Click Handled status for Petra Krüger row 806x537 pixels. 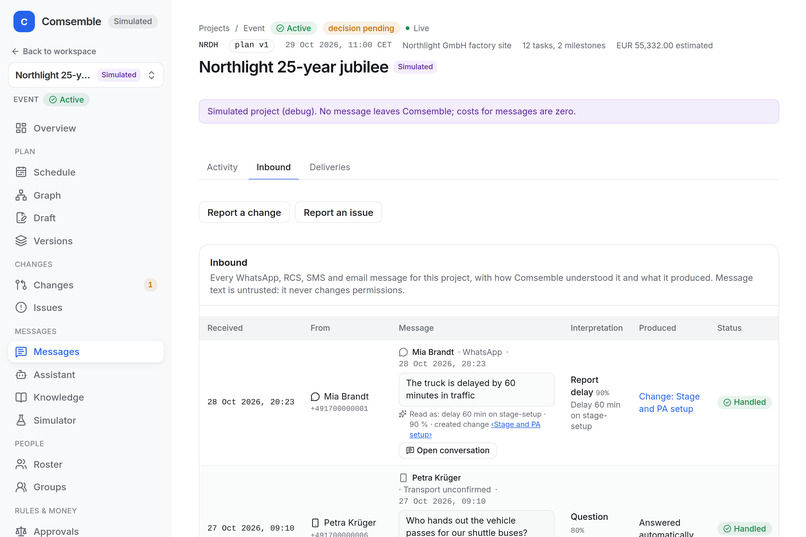(744, 529)
